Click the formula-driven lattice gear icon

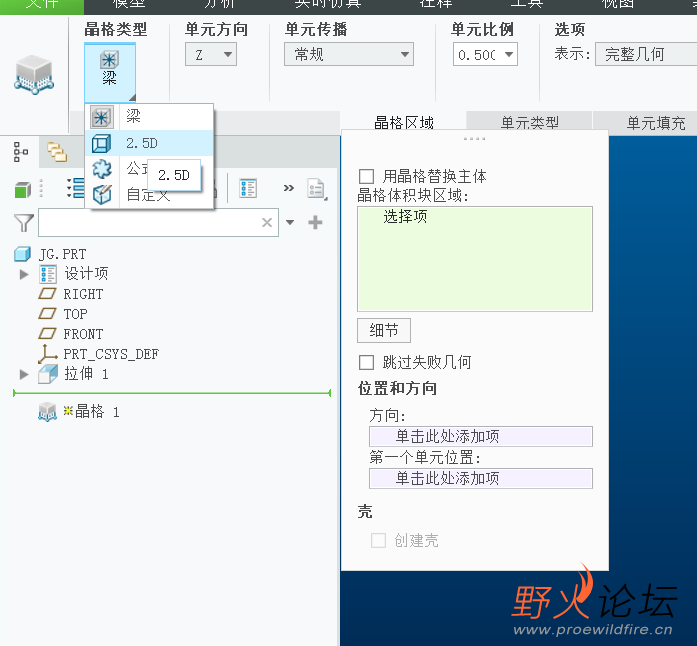102,169
